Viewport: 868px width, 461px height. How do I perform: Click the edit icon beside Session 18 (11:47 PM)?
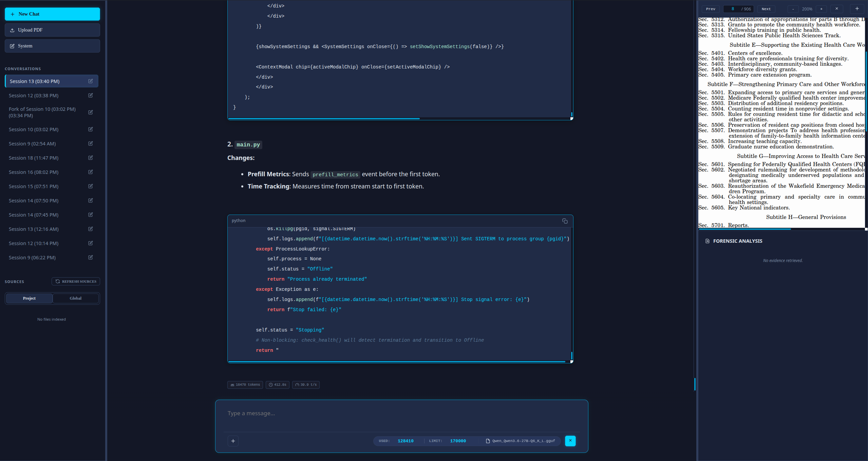(x=91, y=158)
